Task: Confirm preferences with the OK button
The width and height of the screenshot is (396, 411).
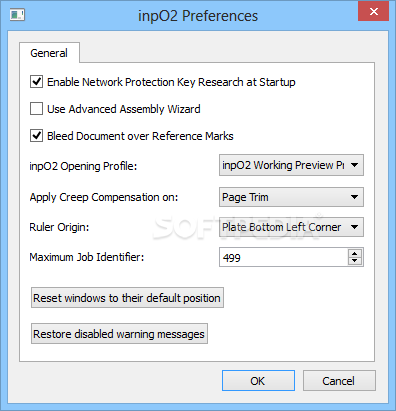Action: coord(258,381)
